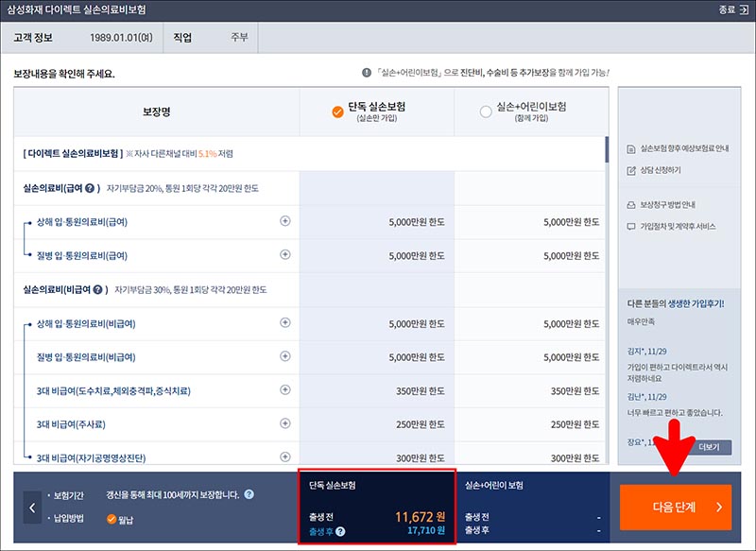The height and width of the screenshot is (551, 756).
Task: Click 상해 입·통원의료비(급여) row label
Action: pos(82,222)
